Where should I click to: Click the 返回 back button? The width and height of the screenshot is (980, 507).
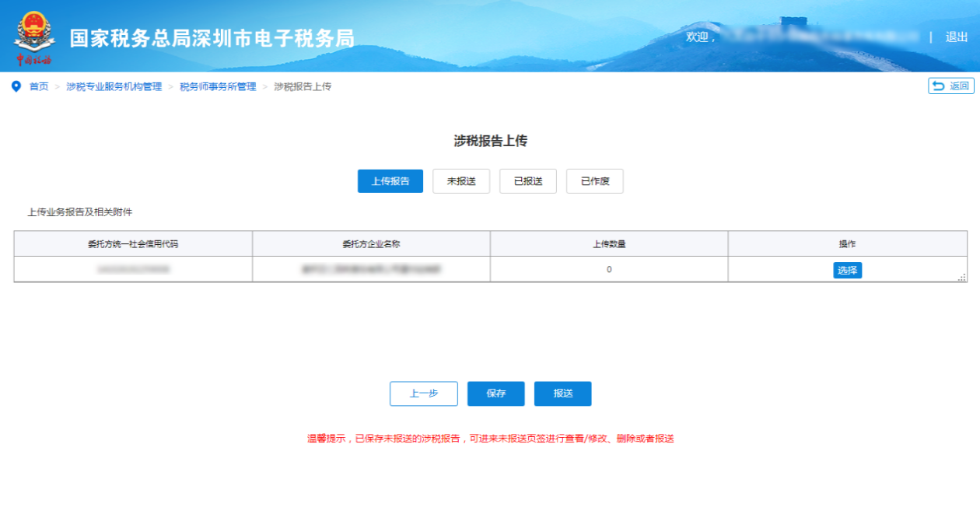click(951, 86)
